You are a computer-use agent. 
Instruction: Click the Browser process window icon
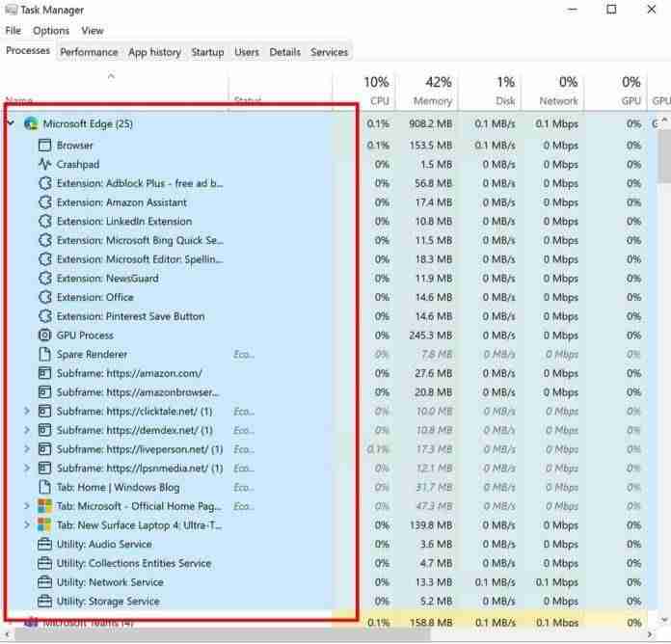coord(44,145)
